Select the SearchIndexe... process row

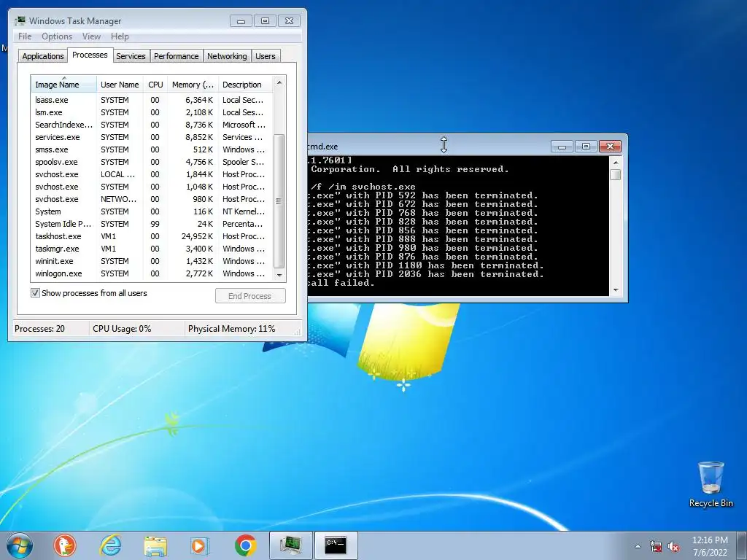(152, 125)
